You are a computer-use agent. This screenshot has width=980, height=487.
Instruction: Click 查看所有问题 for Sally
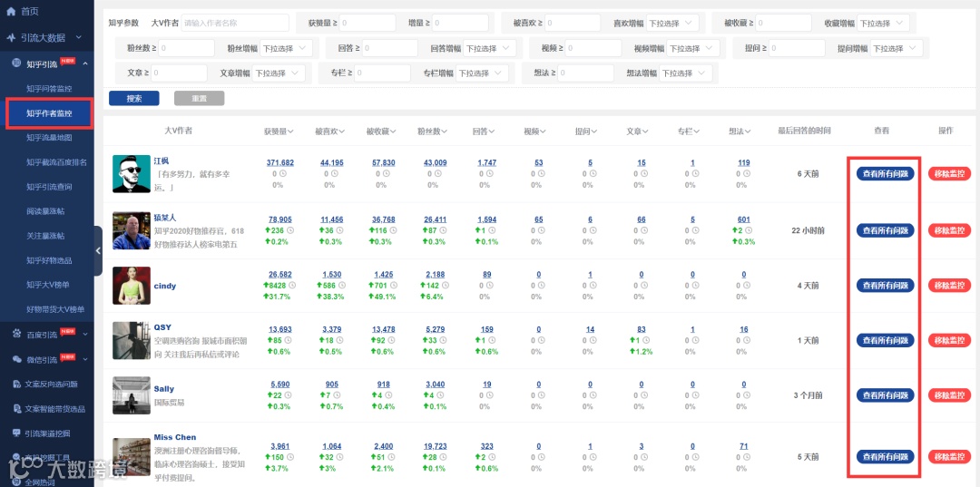885,394
